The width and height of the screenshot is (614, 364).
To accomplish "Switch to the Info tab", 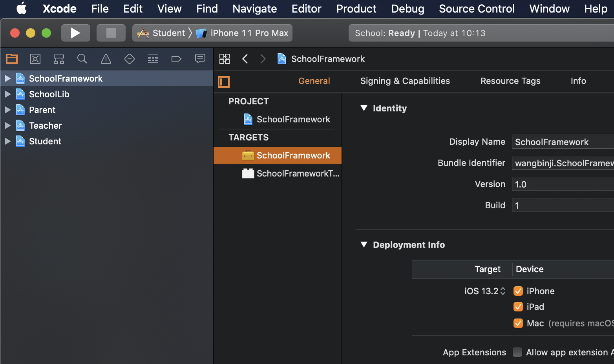I will [x=578, y=81].
